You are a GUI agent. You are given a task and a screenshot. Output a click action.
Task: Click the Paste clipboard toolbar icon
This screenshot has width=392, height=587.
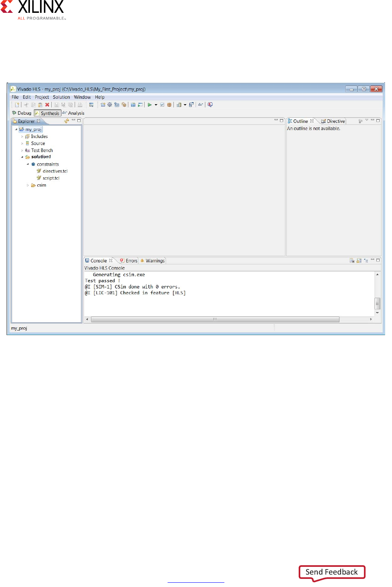point(40,105)
